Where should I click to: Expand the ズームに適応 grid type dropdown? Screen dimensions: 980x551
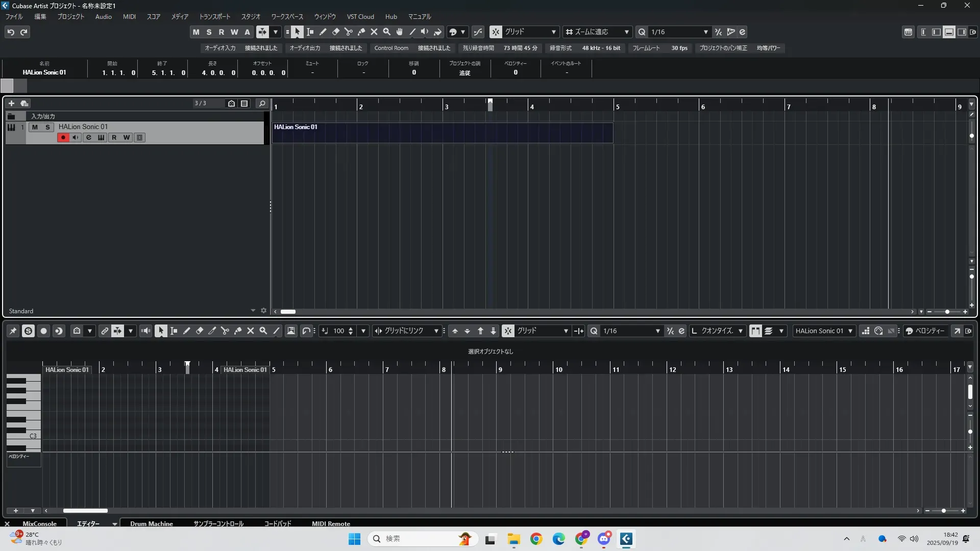[627, 32]
